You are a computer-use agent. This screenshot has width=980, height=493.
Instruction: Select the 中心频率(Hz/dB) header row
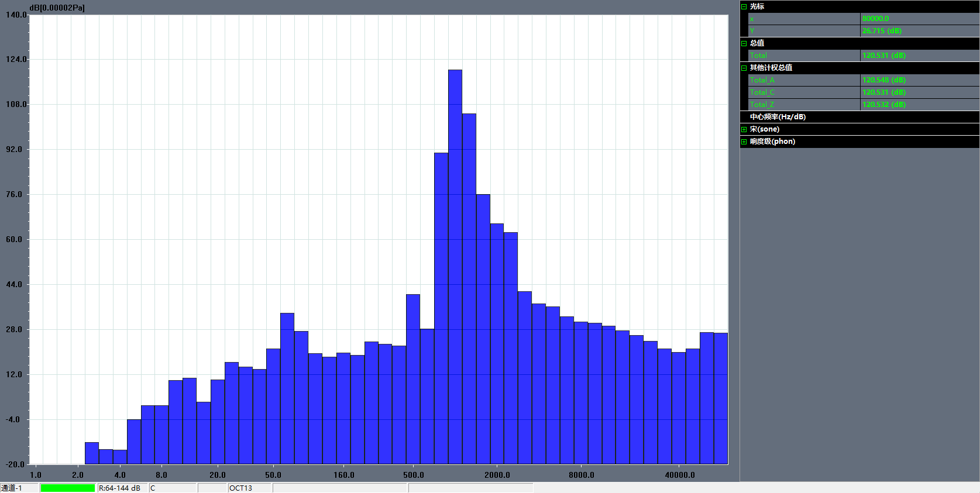pyautogui.click(x=778, y=117)
